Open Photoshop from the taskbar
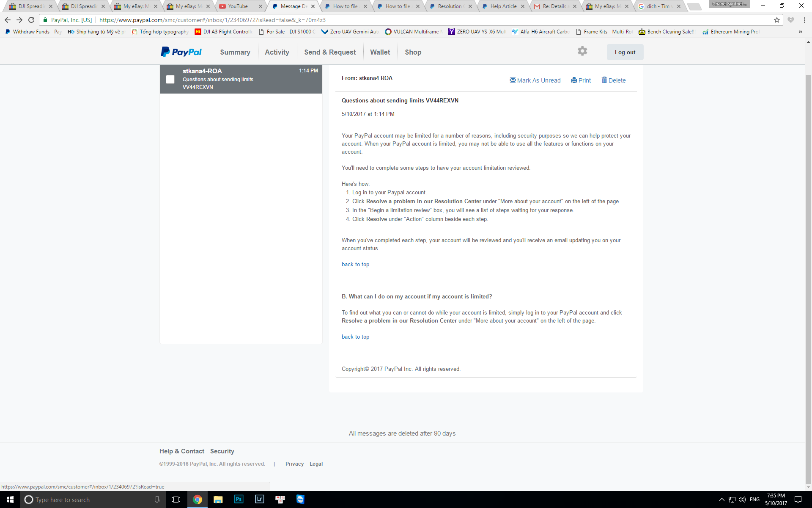Image resolution: width=812 pixels, height=508 pixels. coord(239,500)
